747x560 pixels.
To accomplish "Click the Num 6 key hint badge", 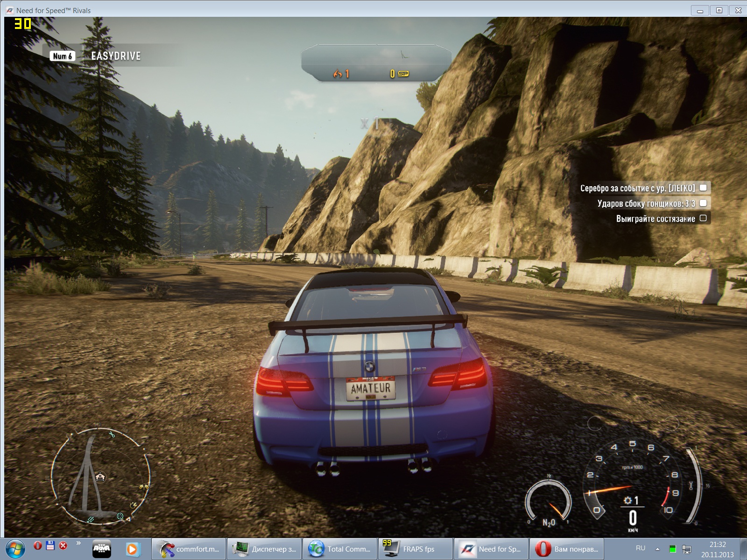I will 63,56.
